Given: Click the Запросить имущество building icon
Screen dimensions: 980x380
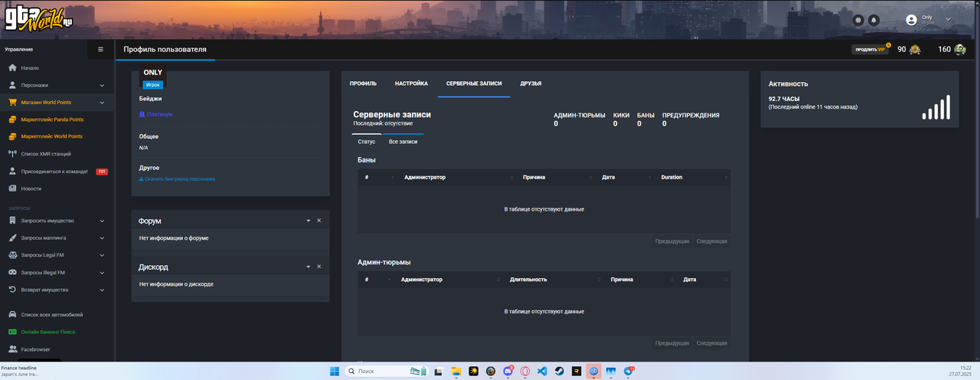Looking at the screenshot, I should tap(12, 221).
